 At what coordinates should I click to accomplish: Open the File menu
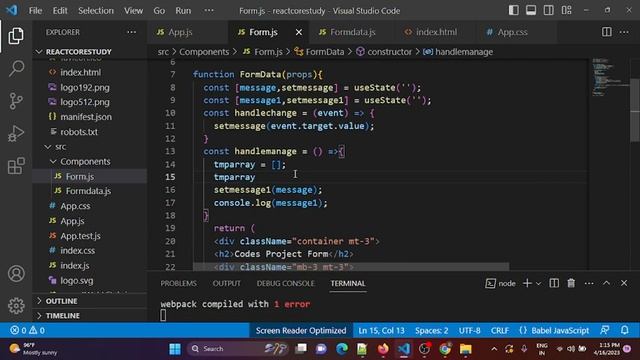(x=35, y=11)
